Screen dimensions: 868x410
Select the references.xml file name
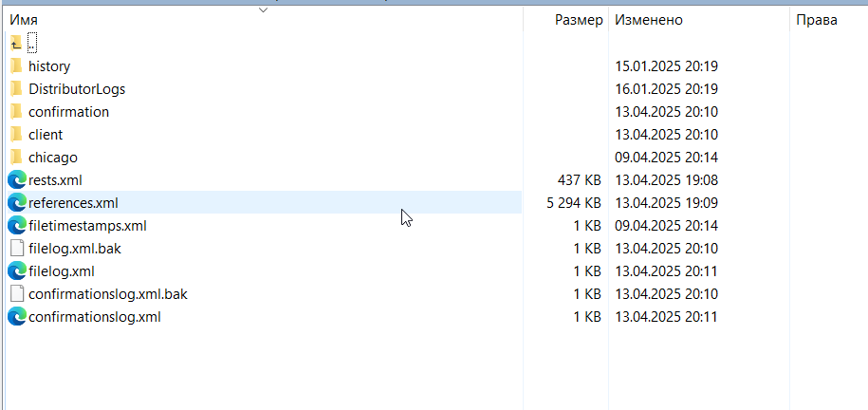[x=73, y=203]
